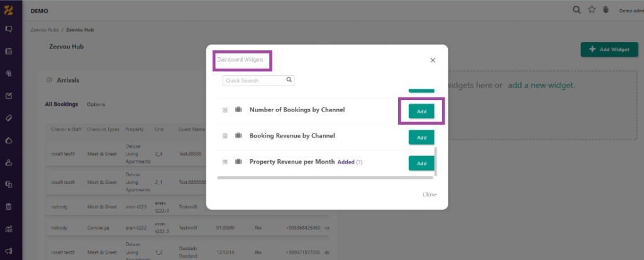This screenshot has height=260, width=644.
Task: Open the house icon in the sidebar
Action: pos(9,140)
